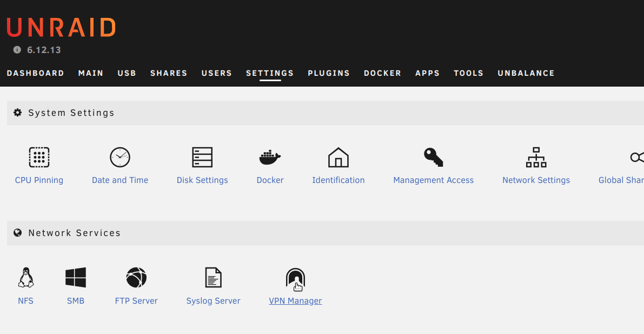Click the Global Share settings link text
The height and width of the screenshot is (334, 644).
tap(621, 180)
